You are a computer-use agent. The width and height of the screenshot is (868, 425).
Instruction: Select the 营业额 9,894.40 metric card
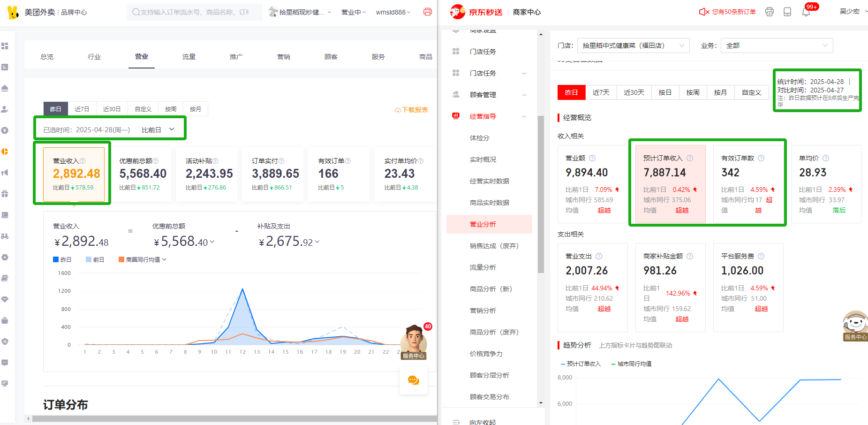pos(592,184)
